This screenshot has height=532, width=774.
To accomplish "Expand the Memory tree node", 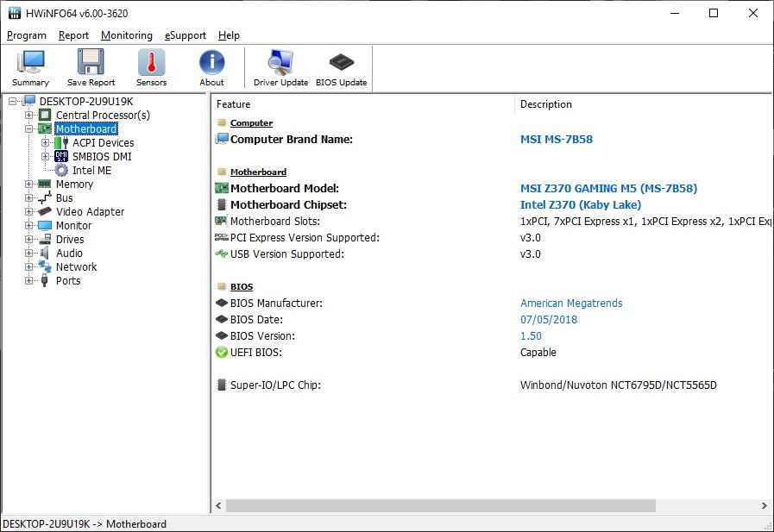I will (x=29, y=184).
